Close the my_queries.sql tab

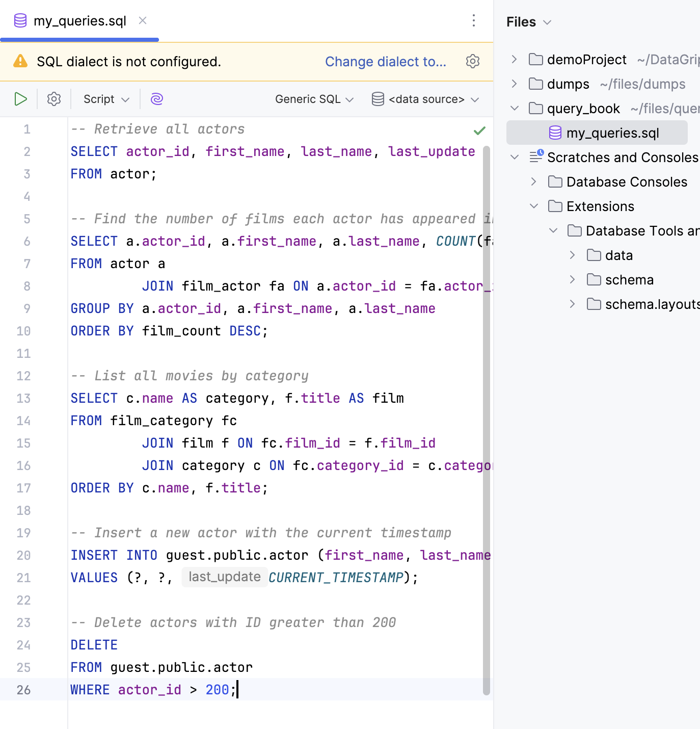[x=143, y=20]
